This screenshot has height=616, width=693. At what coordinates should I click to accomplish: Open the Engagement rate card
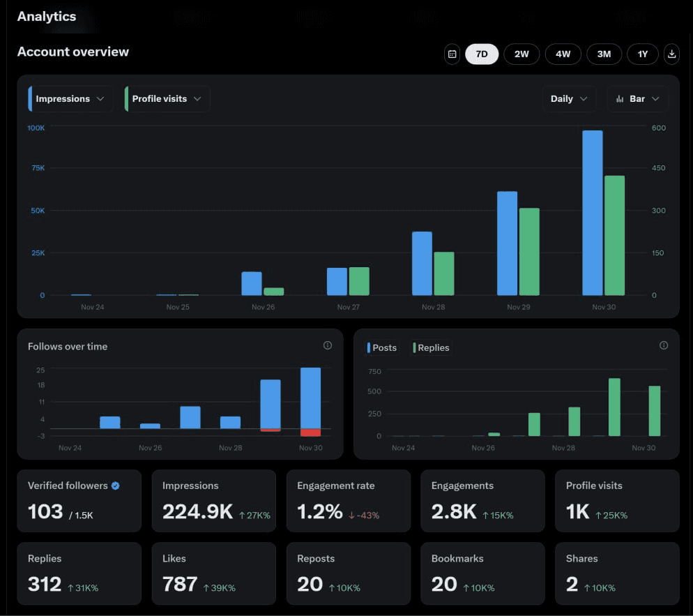pos(349,501)
